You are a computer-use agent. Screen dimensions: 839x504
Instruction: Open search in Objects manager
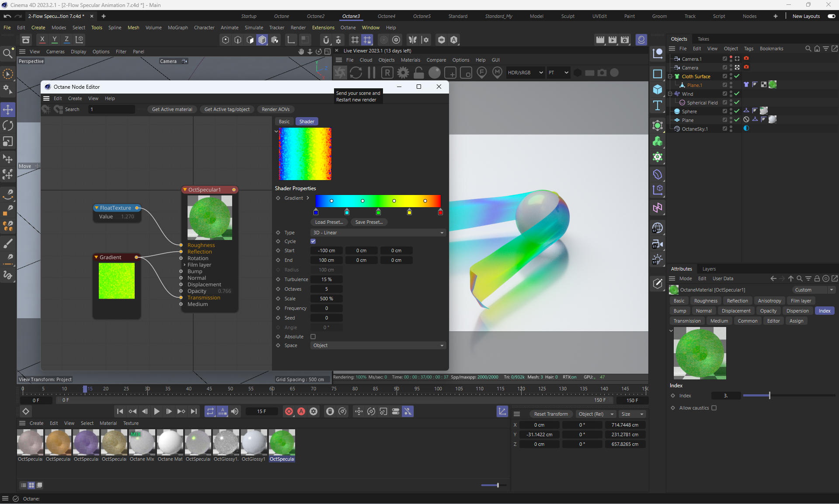pos(808,49)
